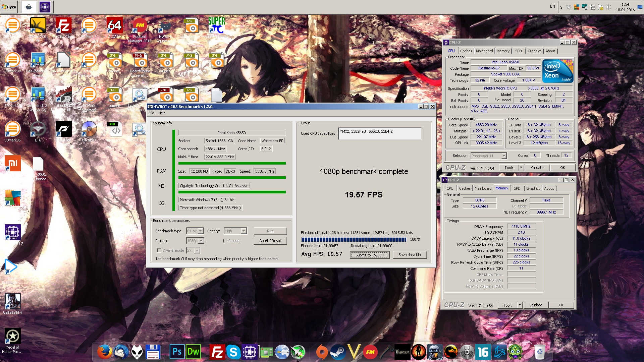This screenshot has height=362, width=644.
Task: Launch Photoshop from the bottom dock
Action: point(177,352)
